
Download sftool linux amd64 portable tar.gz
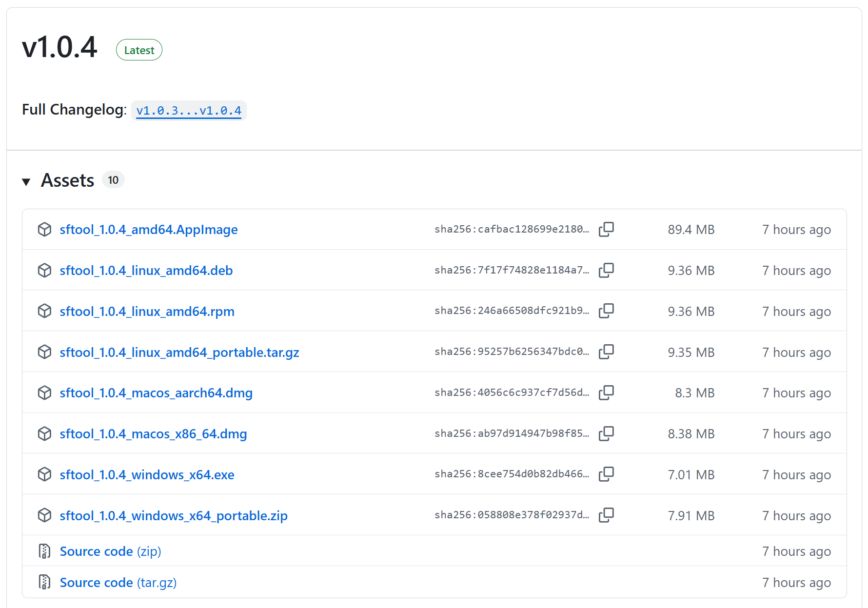(179, 353)
